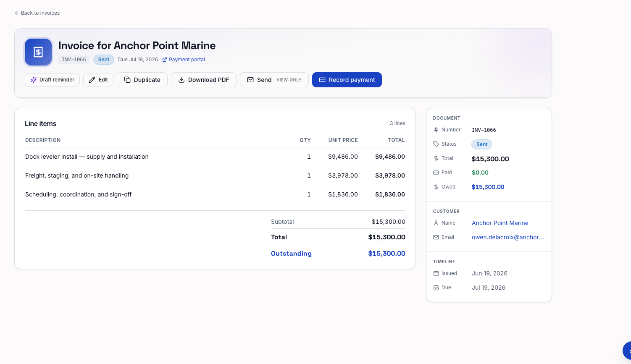Click the $3,978.00 unit price cell
The image size is (631, 364).
pyautogui.click(x=343, y=175)
